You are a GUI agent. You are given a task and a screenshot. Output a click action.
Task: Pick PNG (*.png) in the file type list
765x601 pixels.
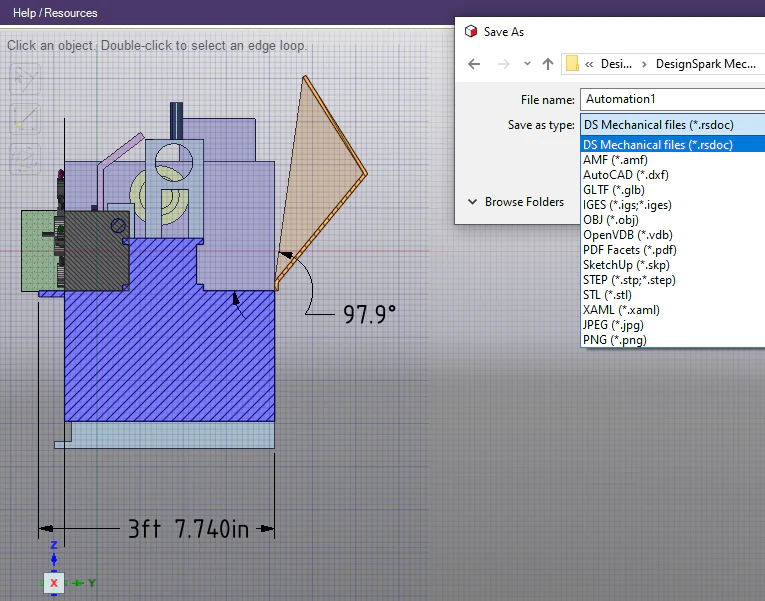[x=615, y=340]
